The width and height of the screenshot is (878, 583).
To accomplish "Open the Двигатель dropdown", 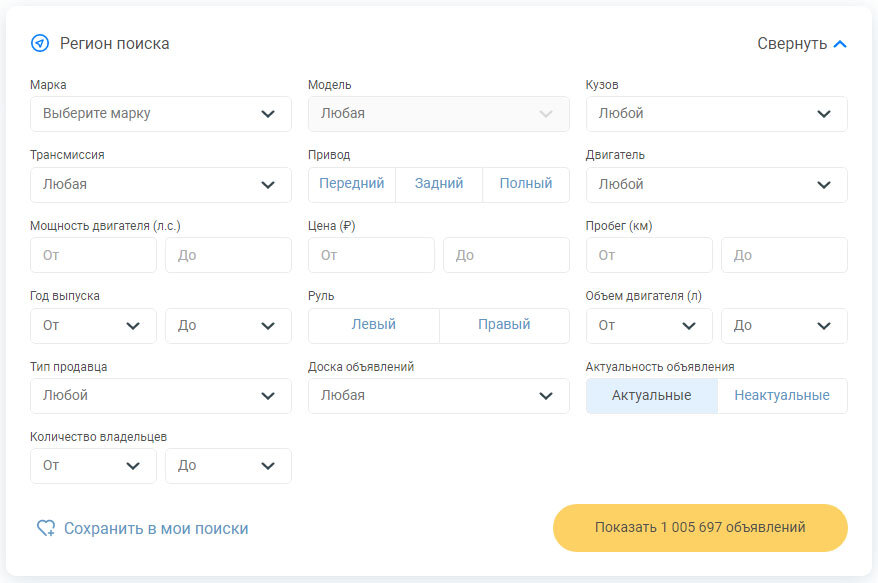I will click(x=716, y=185).
